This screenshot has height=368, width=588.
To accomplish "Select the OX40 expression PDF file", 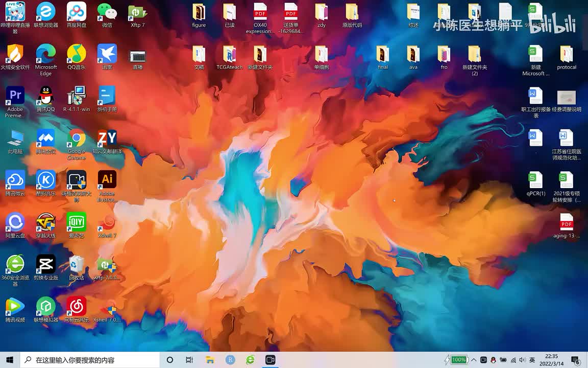I will 260,18.
